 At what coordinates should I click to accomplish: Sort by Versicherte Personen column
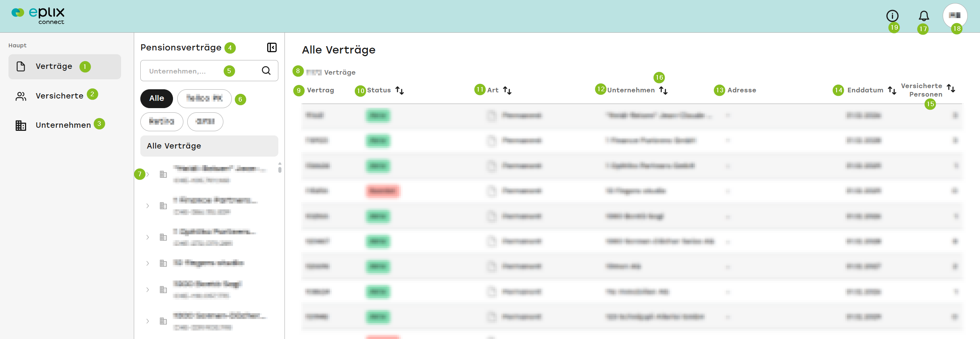(x=951, y=88)
